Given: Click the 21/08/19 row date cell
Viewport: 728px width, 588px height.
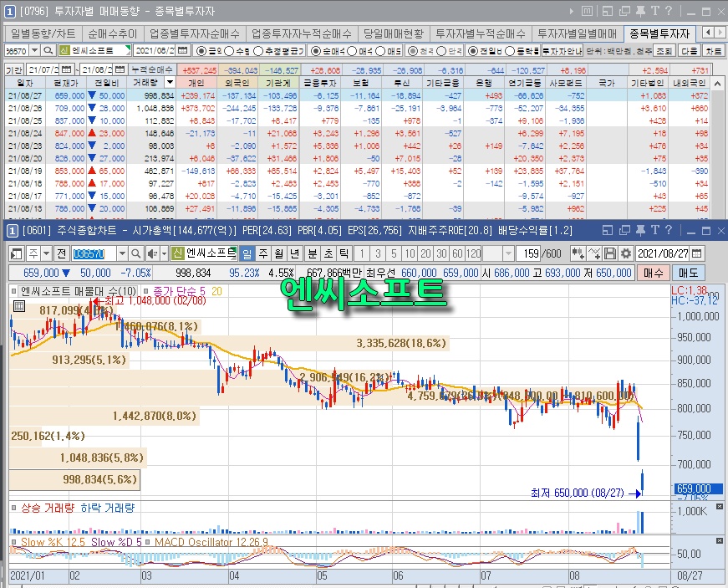Looking at the screenshot, I should [24, 171].
